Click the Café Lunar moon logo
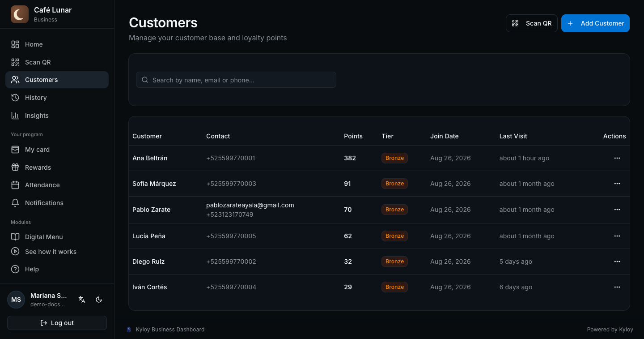This screenshot has width=644, height=339. pos(19,14)
